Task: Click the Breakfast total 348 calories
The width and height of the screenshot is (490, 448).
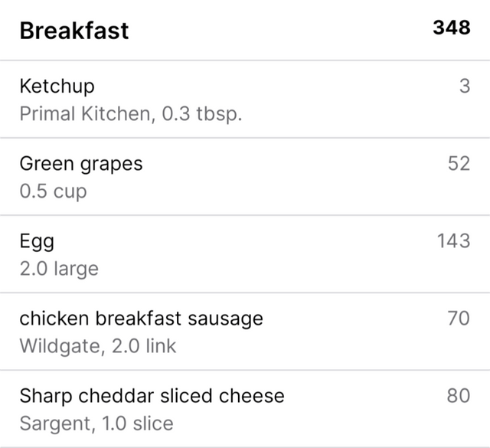Action: (452, 28)
